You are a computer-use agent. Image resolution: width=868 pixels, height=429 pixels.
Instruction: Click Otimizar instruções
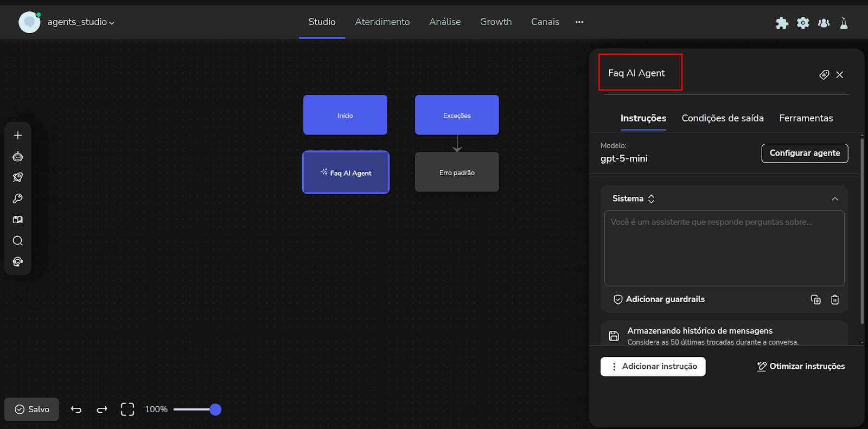coord(801,367)
